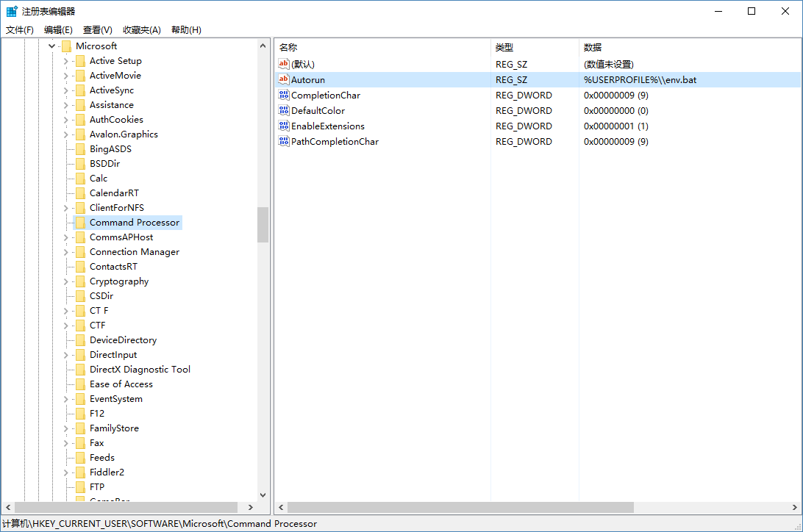Expand the FTP key

coord(66,486)
